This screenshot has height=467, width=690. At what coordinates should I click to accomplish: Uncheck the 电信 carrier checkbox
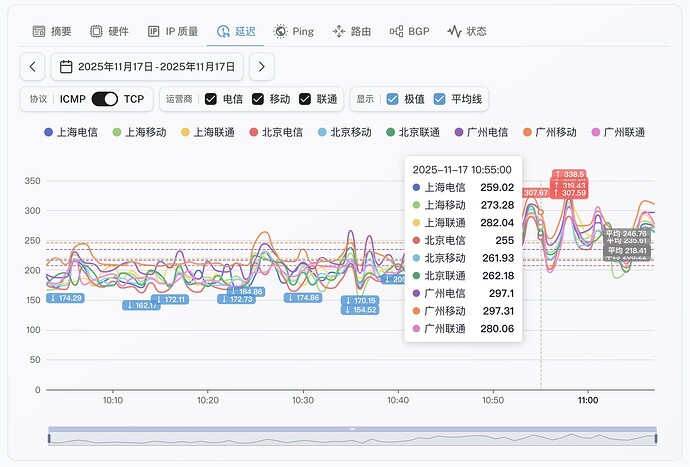pyautogui.click(x=211, y=99)
